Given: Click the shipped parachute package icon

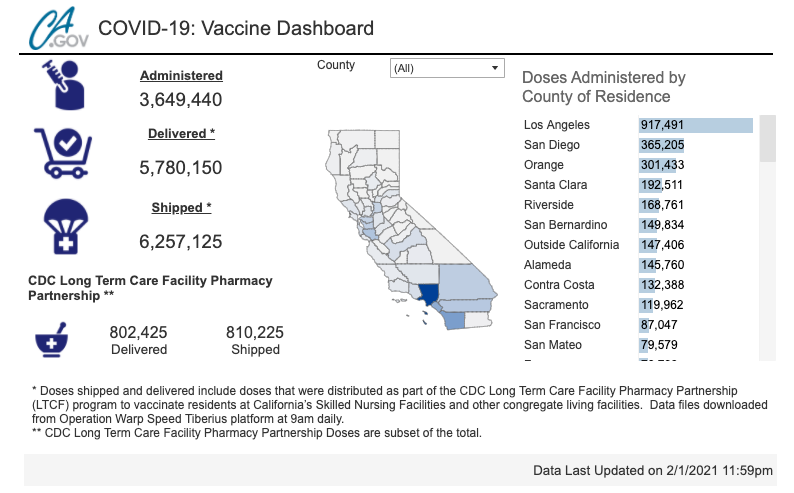Looking at the screenshot, I should [x=63, y=226].
